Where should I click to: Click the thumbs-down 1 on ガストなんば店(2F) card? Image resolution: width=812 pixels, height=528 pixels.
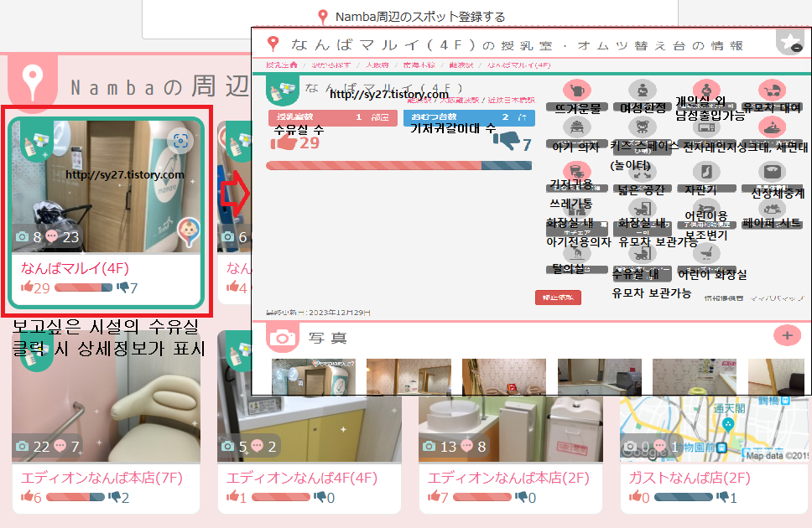click(722, 496)
